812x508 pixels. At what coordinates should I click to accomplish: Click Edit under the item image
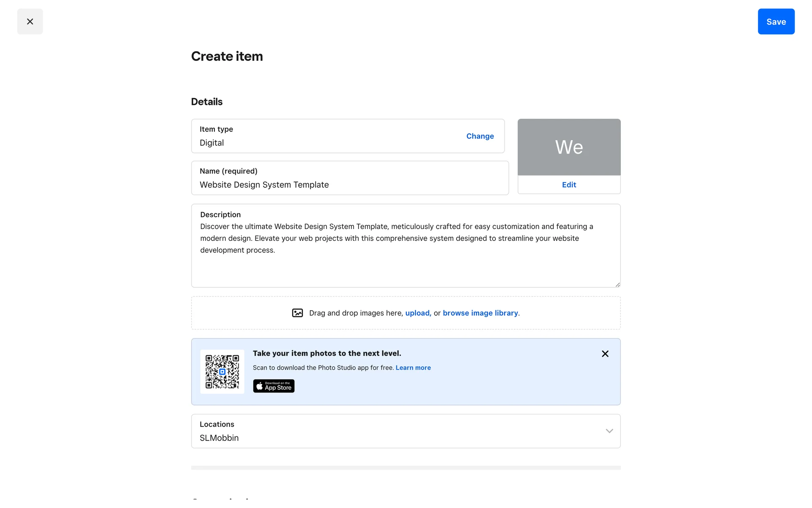point(568,185)
